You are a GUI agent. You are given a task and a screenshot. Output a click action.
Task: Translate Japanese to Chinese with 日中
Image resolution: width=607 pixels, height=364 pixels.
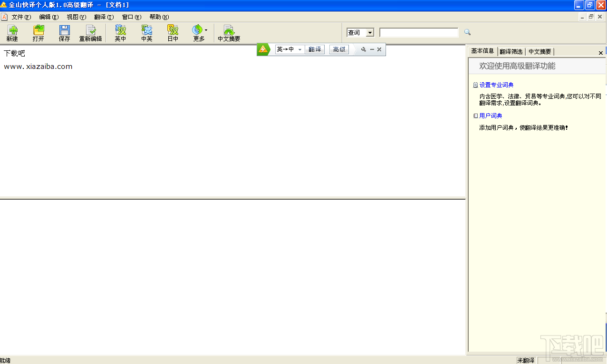tap(173, 33)
